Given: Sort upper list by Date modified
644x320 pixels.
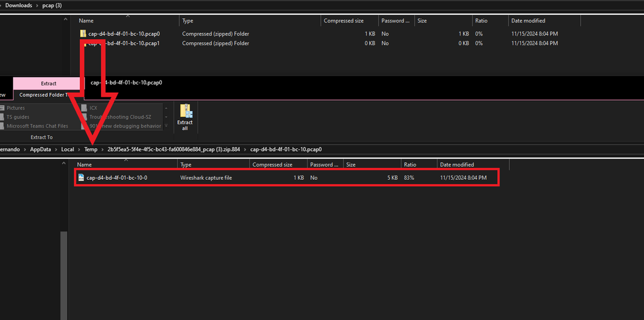Looking at the screenshot, I should click(x=527, y=21).
